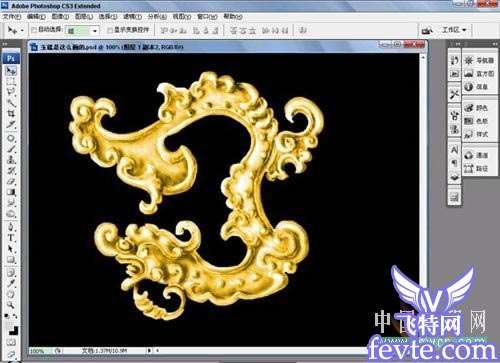Click the foreground color swatch

click(10, 327)
